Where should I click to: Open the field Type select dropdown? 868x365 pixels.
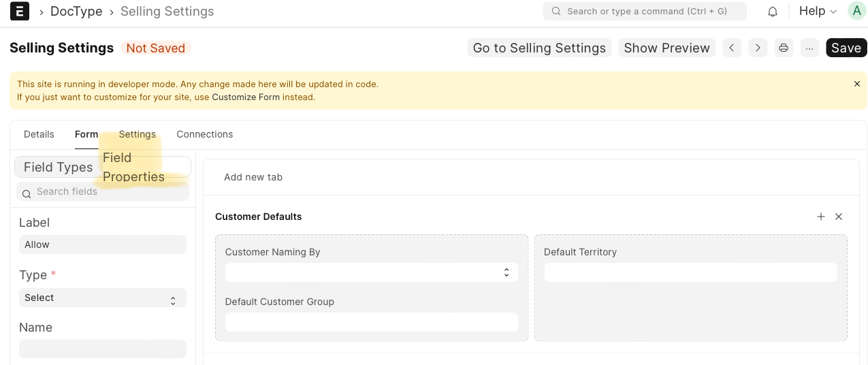(102, 298)
